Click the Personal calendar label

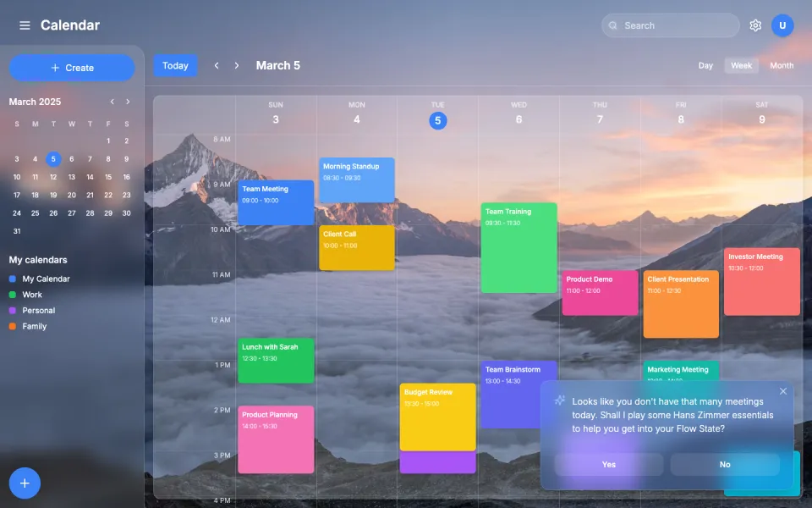click(x=38, y=311)
